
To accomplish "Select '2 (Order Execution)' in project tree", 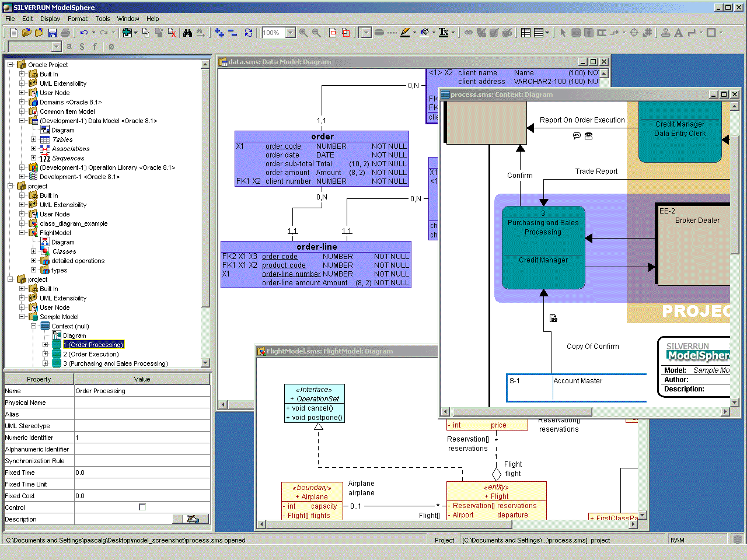I will (90, 354).
